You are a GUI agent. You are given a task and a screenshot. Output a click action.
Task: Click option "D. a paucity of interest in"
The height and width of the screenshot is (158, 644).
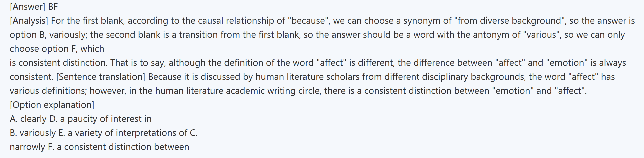[100, 119]
